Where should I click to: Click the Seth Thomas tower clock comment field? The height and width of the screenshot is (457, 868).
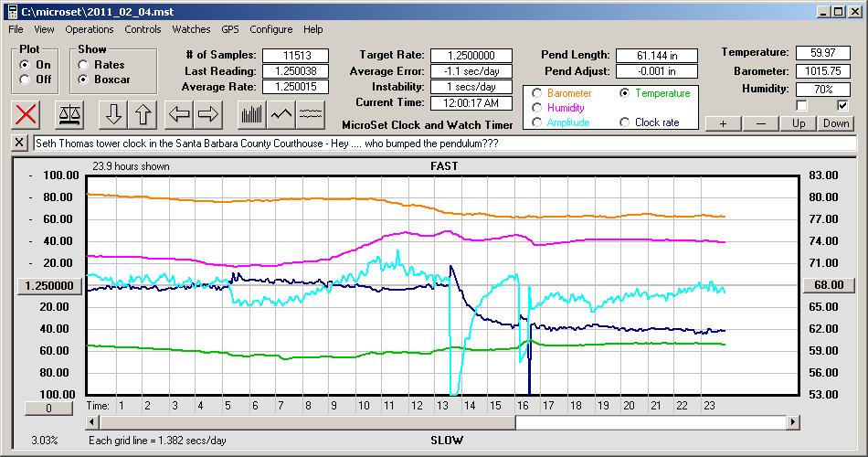[x=445, y=143]
